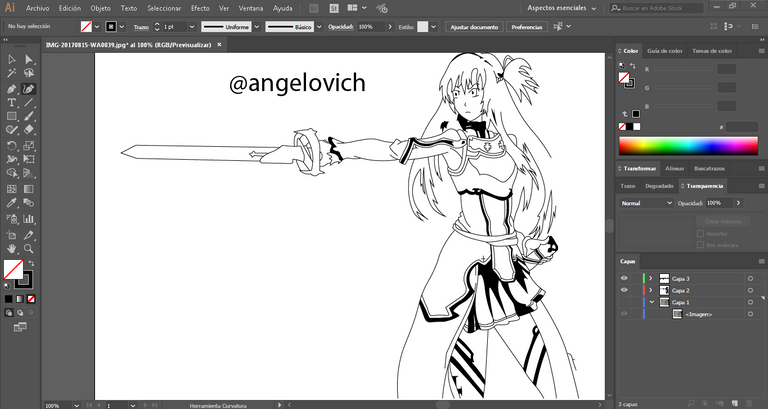Choose the Hand tool

point(12,248)
